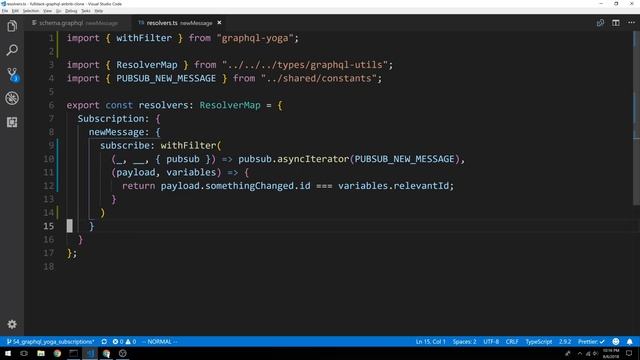Click the Spaces: 2 indentation setting

464,342
